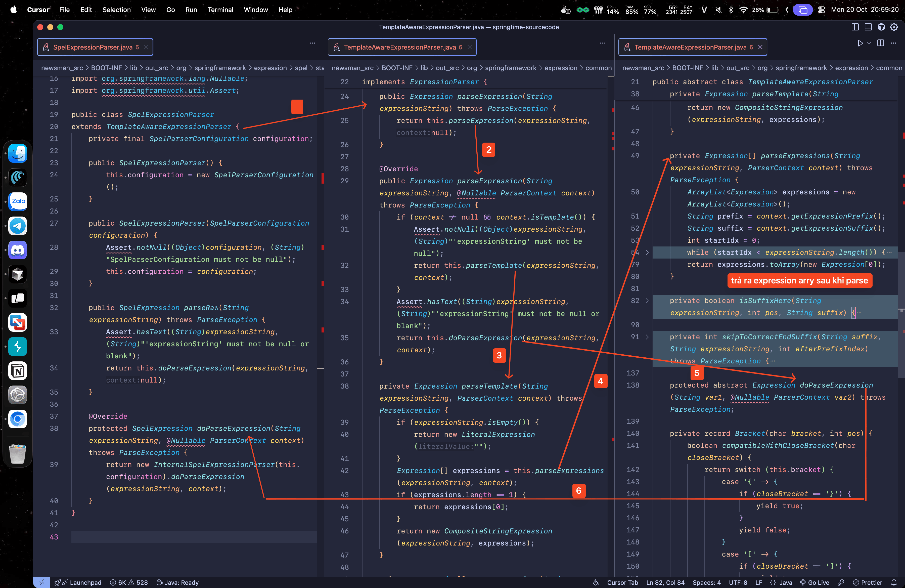
Task: Switch to SpelExpressionParser.java tab
Action: click(93, 47)
